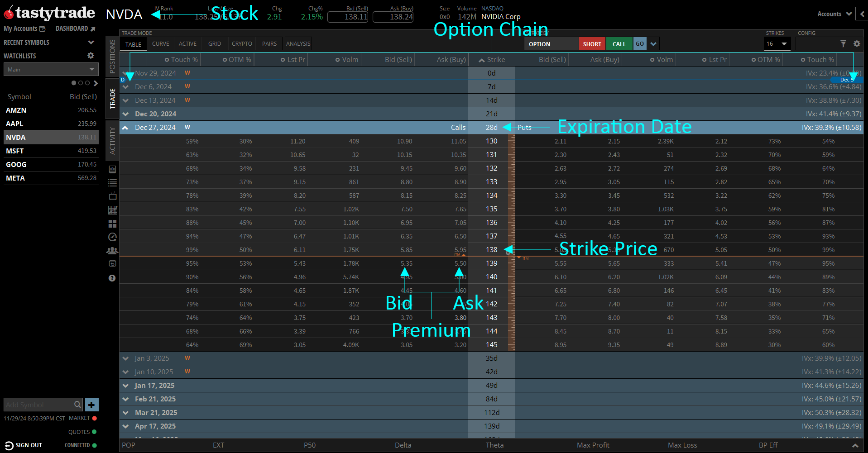Toggle puts side OTM % column marker
The height and width of the screenshot is (453, 868).
(x=754, y=60)
